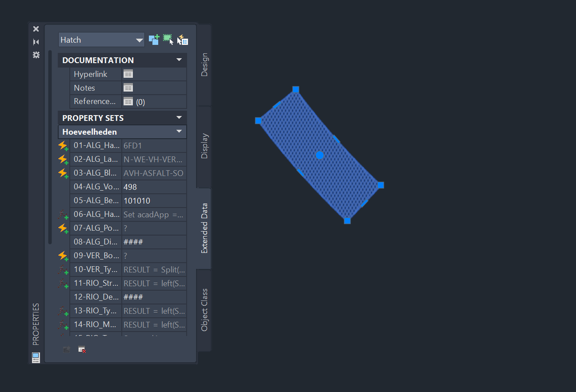Click the Remove Property Sets icon
The width and height of the screenshot is (576, 392).
[82, 350]
